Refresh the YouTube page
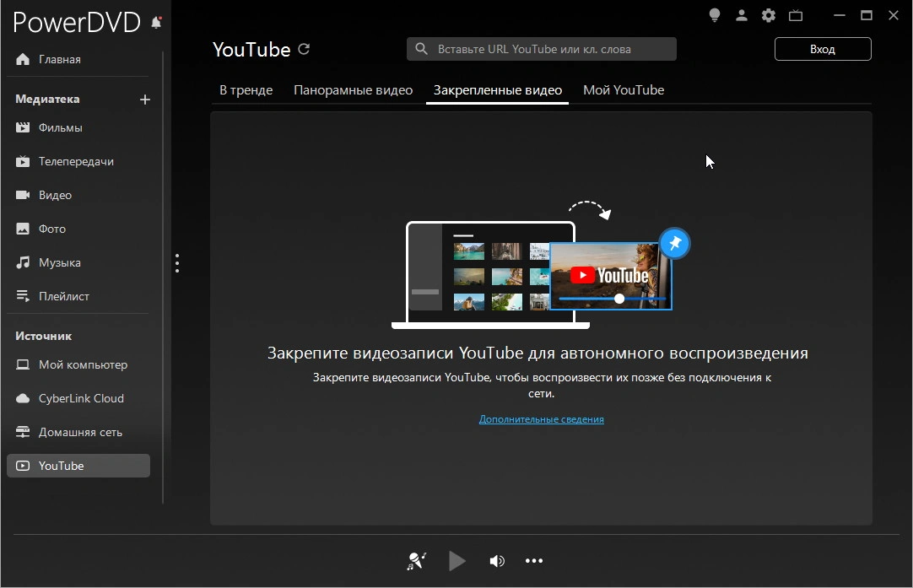The height and width of the screenshot is (588, 913). (x=305, y=49)
